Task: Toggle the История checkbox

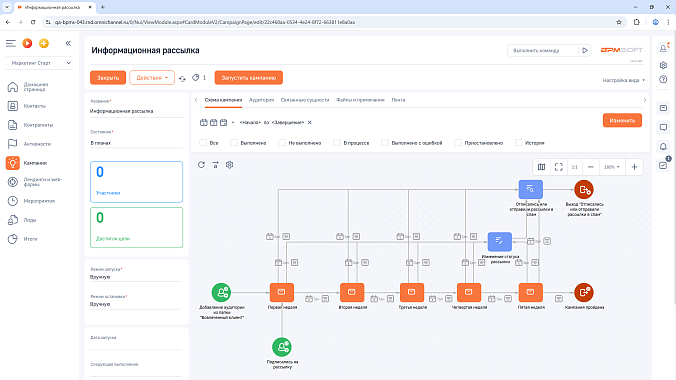Action: tap(519, 143)
